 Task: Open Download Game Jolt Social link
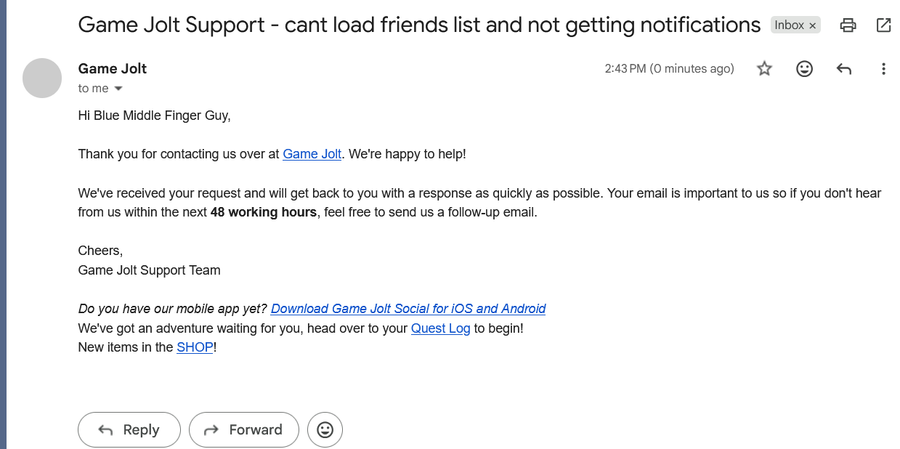pos(408,309)
